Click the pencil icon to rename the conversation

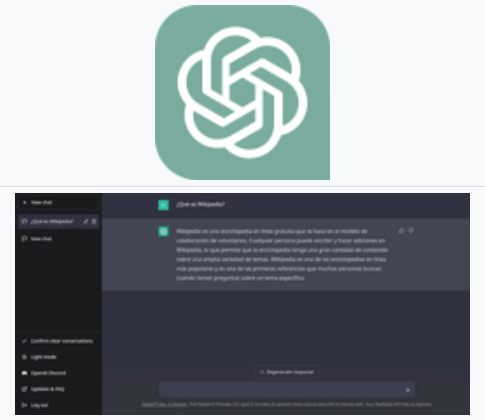coord(86,221)
